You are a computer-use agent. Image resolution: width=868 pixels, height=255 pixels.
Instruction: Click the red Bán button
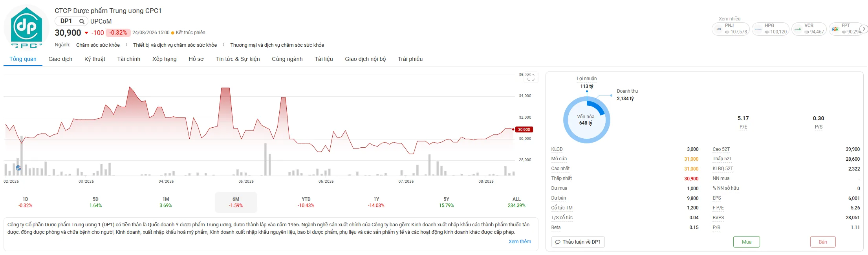pyautogui.click(x=822, y=242)
